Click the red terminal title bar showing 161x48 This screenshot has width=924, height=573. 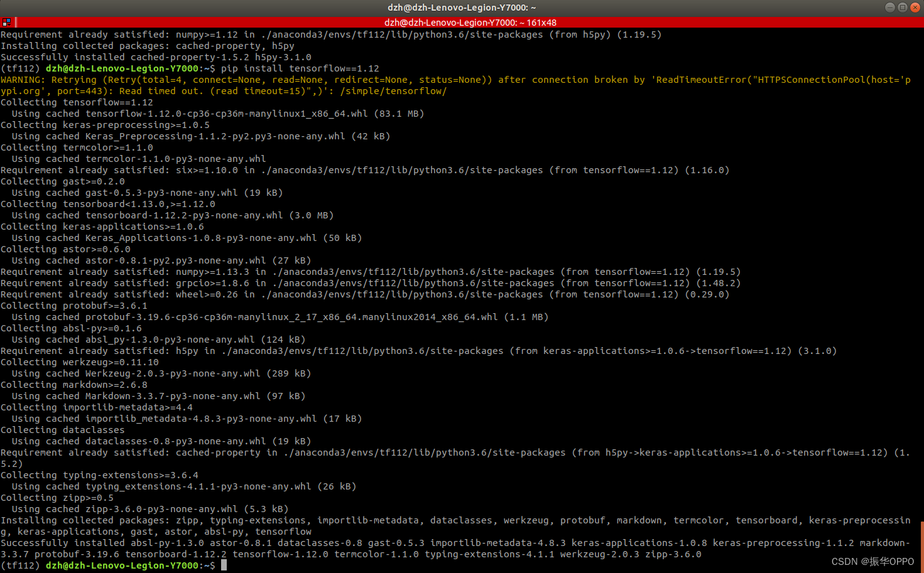point(470,23)
